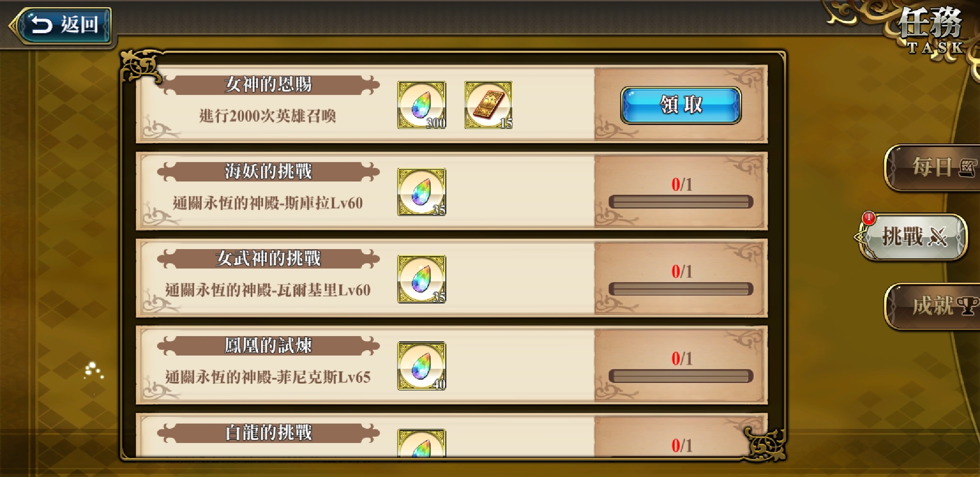Tap the red notification badge on 挑戰
980x477 pixels.
869,218
